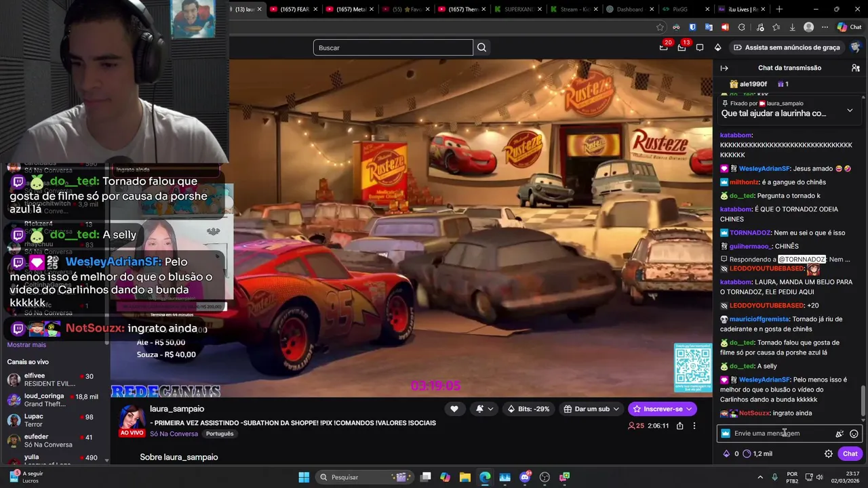Open Discord from taskbar
The image size is (868, 488).
click(525, 477)
